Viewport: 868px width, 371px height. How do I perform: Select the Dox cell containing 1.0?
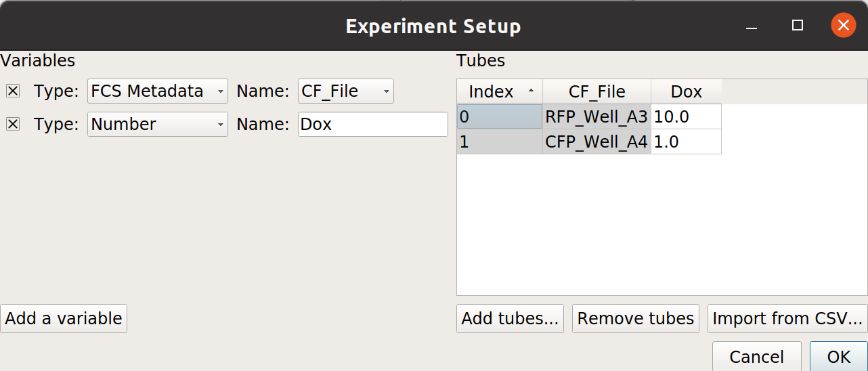coord(687,141)
